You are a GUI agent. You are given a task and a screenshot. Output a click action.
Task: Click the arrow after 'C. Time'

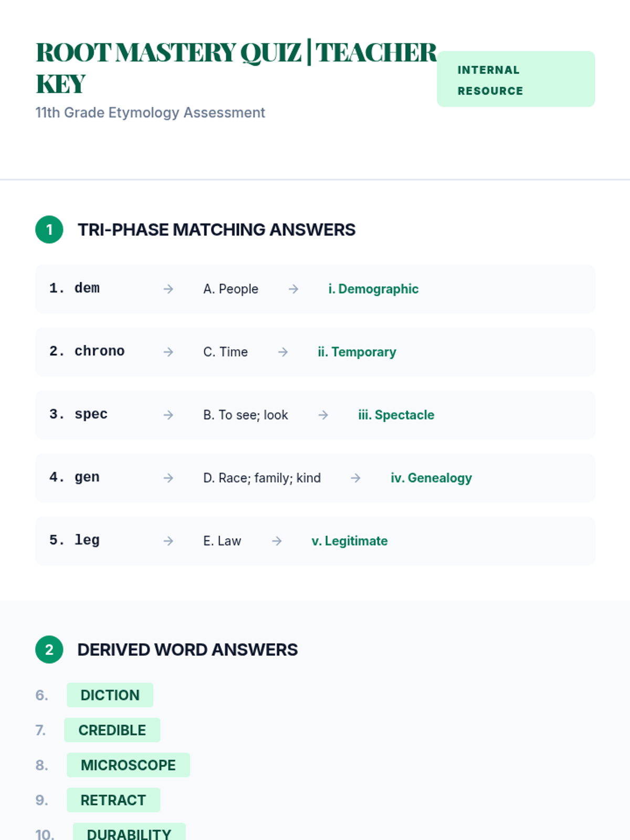[283, 352]
